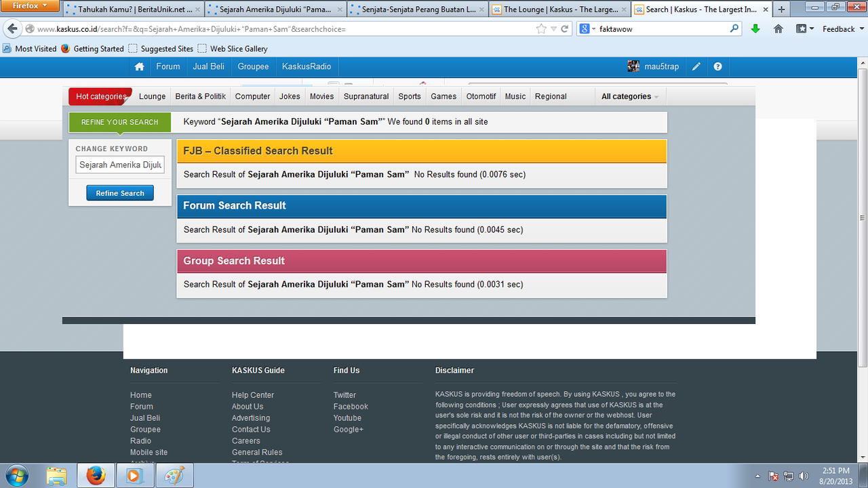Open Web Slice Gallery bookmark

[x=233, y=49]
